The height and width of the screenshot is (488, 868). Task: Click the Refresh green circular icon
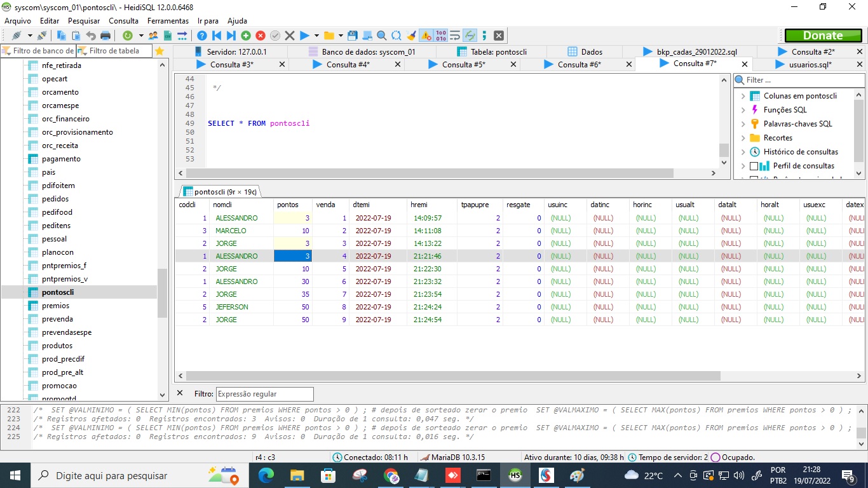(x=128, y=36)
